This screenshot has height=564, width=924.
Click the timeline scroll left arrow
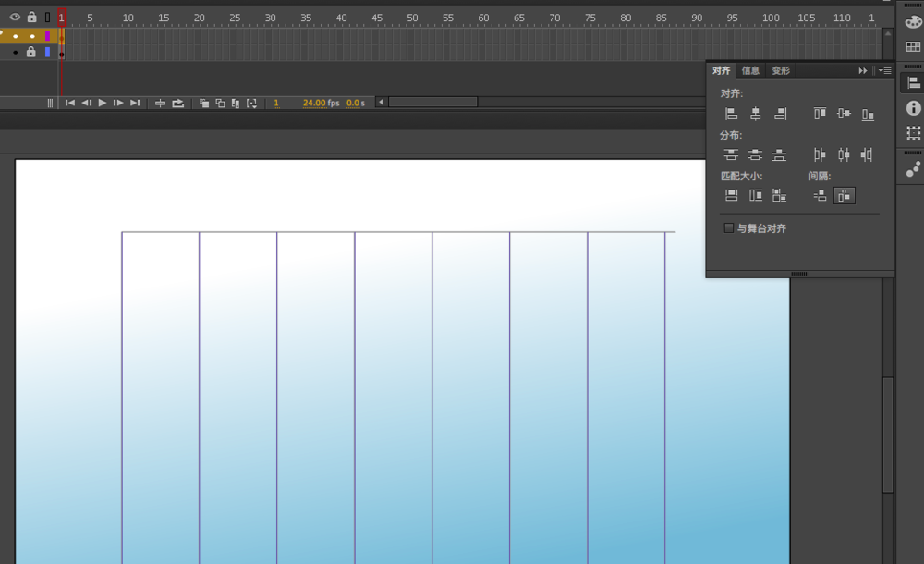pyautogui.click(x=382, y=102)
